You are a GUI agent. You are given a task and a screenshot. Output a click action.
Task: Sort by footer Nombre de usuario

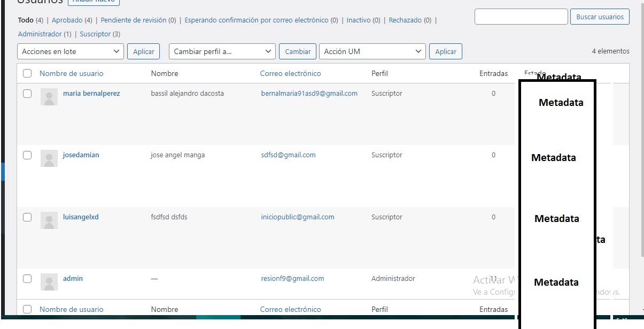[x=72, y=309]
